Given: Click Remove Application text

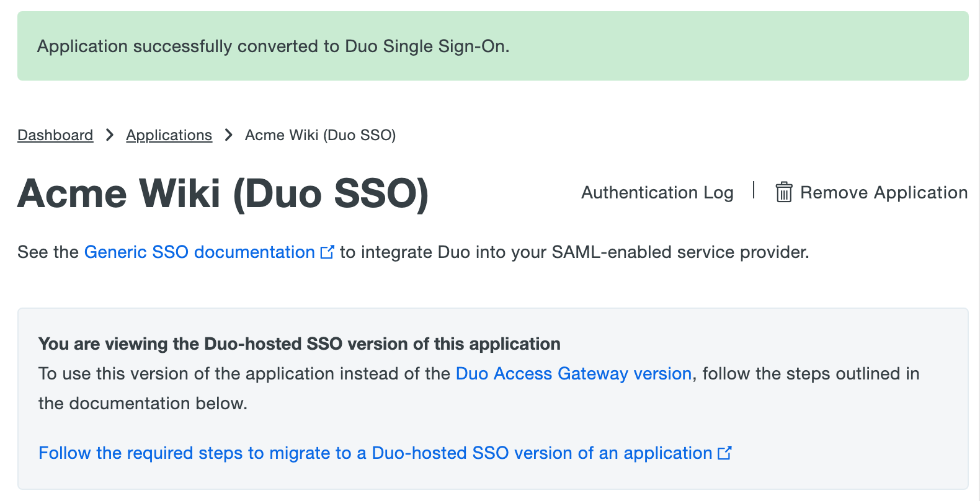Looking at the screenshot, I should 884,193.
